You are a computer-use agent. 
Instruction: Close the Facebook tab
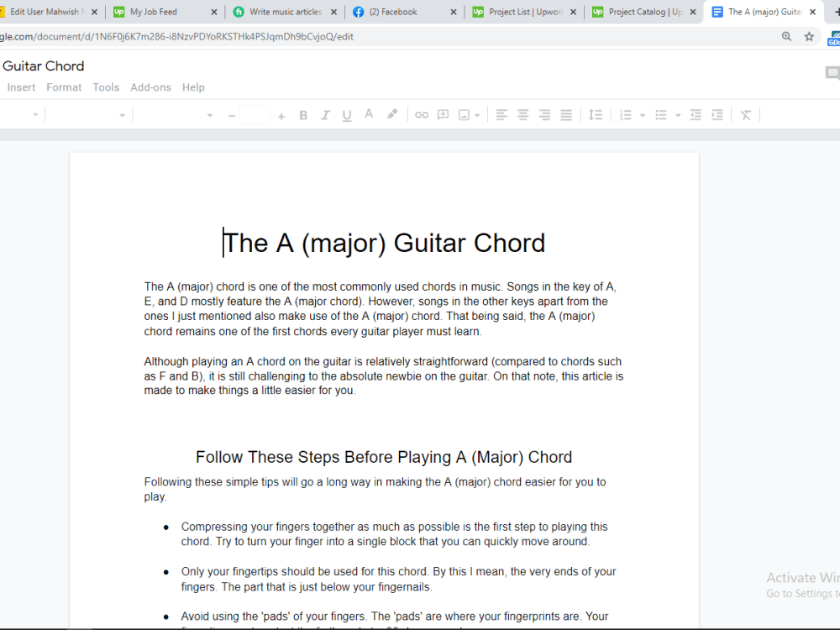(x=454, y=12)
